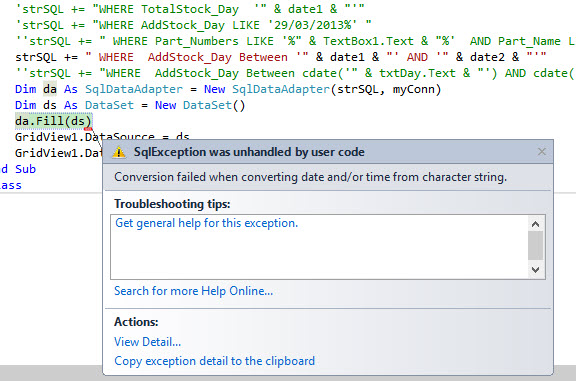This screenshot has width=576, height=381.
Task: Click scroll up arrow in troubleshooting tips
Action: coord(536,224)
